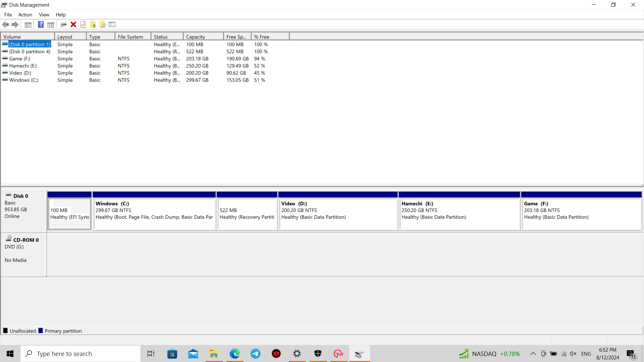Open the View menu
Screen dimensions: 644x362
(x=44, y=15)
